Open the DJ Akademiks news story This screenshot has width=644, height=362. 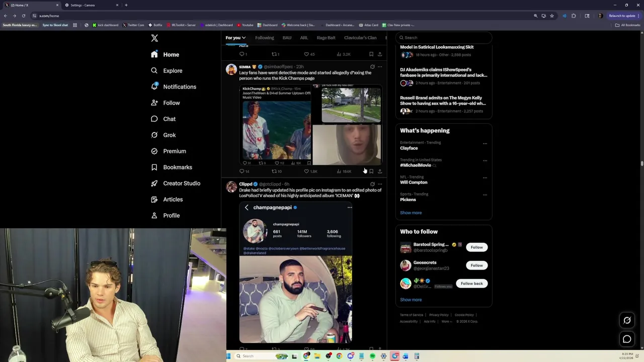(x=443, y=76)
